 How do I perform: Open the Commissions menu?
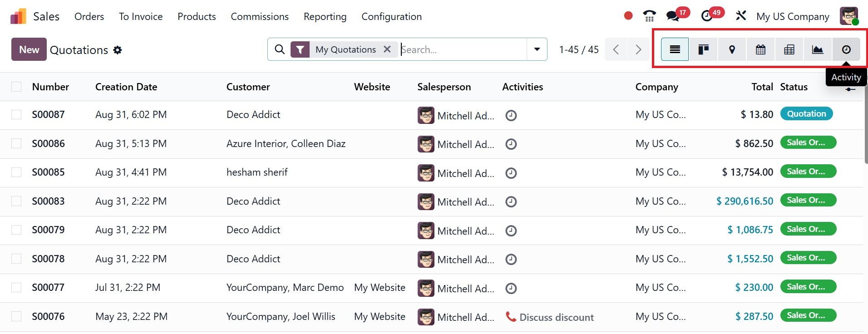(259, 17)
